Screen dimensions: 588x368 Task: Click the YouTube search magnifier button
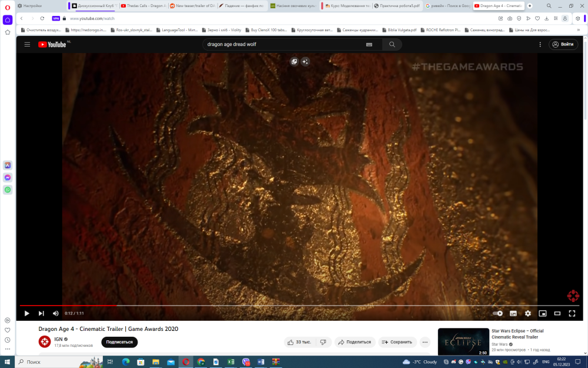(392, 44)
